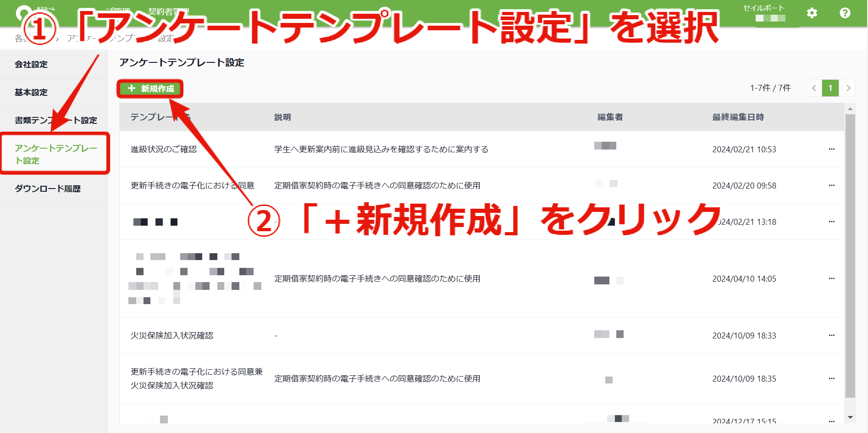Click the 新規作成 button
The image size is (868, 433).
[x=150, y=89]
